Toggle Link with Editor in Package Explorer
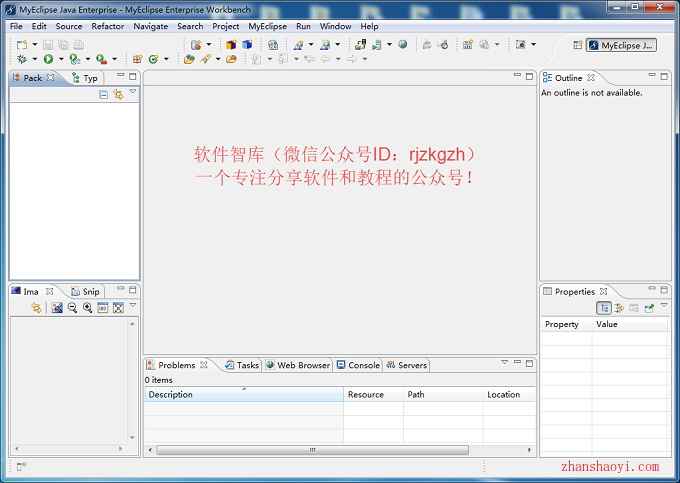The height and width of the screenshot is (483, 680). 118,95
